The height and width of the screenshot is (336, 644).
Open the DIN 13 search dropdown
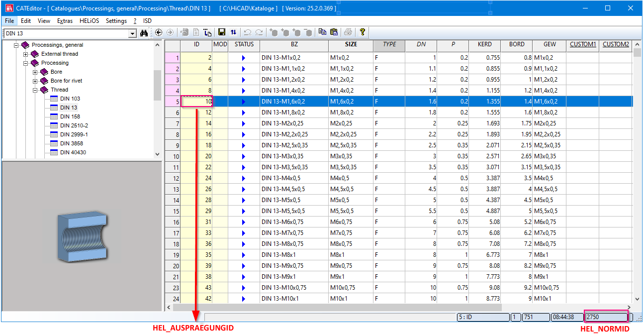point(132,33)
